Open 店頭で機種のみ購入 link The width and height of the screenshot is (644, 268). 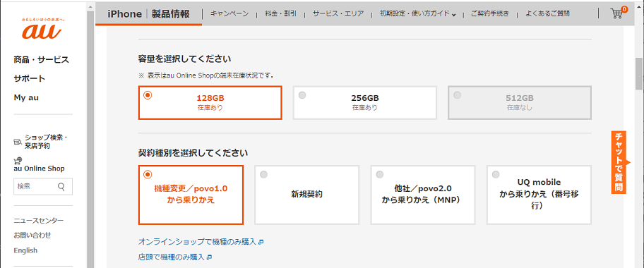(x=175, y=257)
